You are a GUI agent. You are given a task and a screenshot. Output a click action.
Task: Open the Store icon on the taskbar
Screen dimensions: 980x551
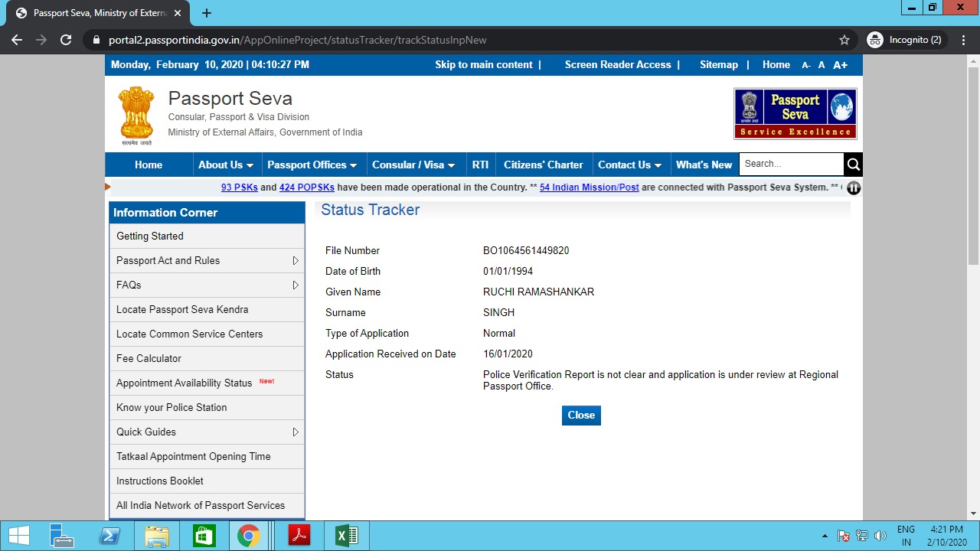[204, 536]
